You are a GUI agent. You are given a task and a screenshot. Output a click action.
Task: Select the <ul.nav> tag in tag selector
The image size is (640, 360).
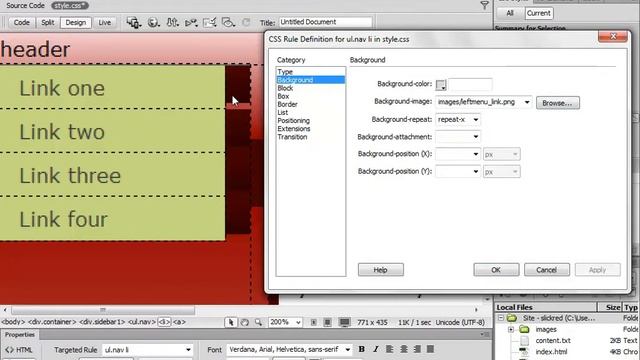tap(142, 322)
